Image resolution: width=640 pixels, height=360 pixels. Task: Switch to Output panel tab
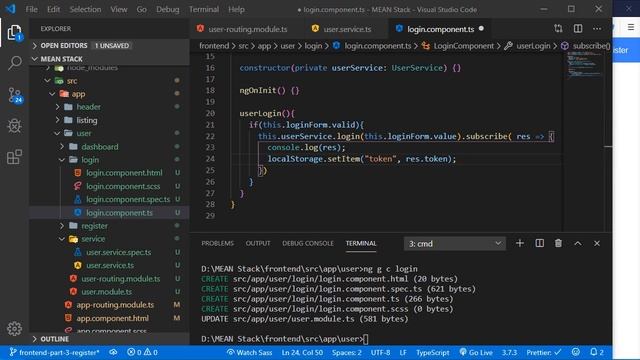[258, 243]
